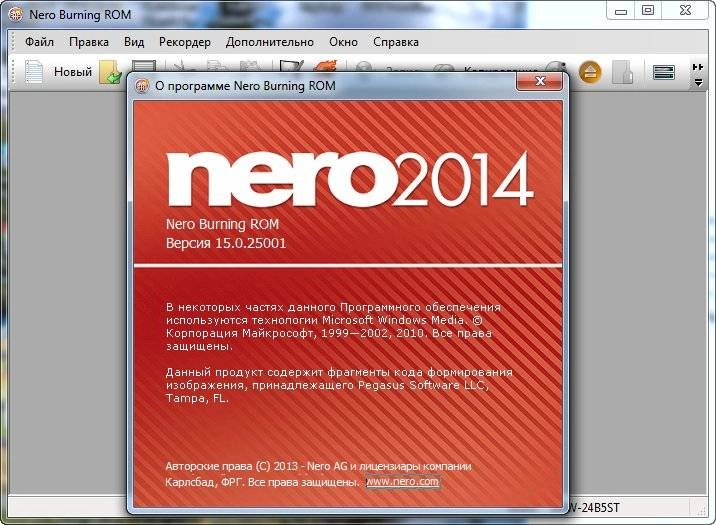Open compilation folder icon with green arrow

pyautogui.click(x=111, y=72)
